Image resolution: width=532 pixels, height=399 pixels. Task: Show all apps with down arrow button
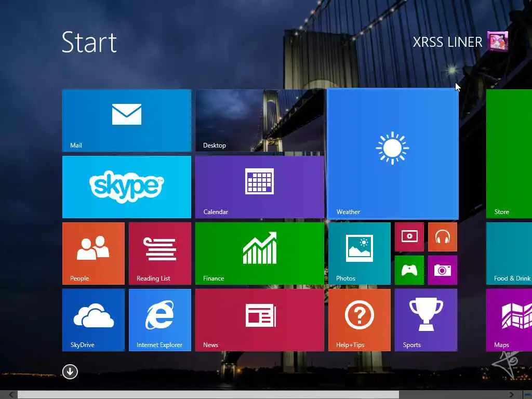(70, 372)
